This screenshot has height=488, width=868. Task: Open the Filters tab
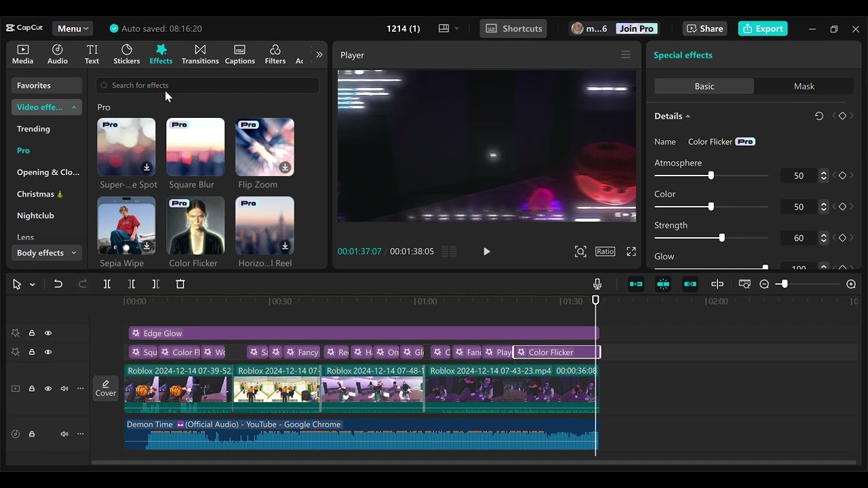pos(275,54)
